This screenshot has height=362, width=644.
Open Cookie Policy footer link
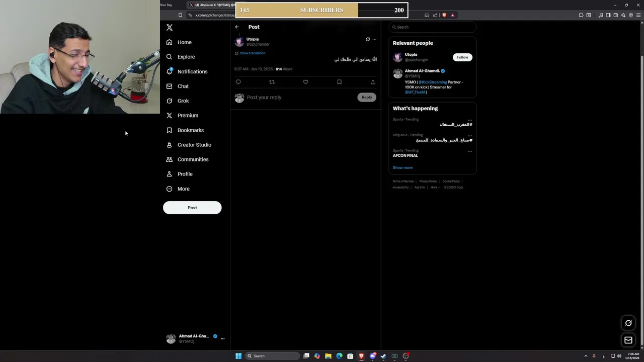[451, 181]
